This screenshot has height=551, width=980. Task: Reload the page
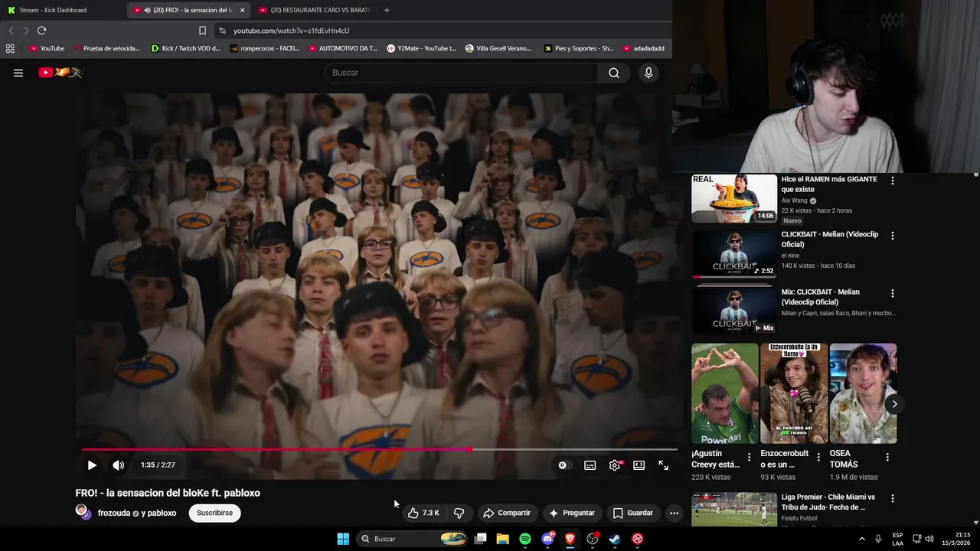pyautogui.click(x=41, y=31)
